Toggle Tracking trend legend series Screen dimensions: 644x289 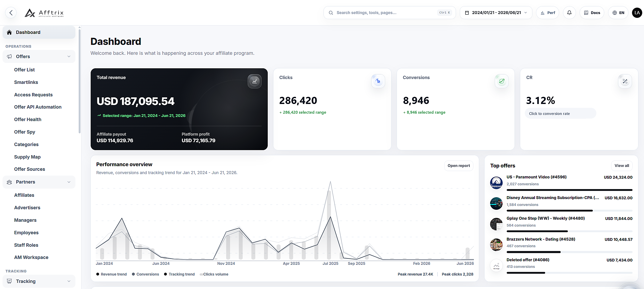(x=179, y=274)
